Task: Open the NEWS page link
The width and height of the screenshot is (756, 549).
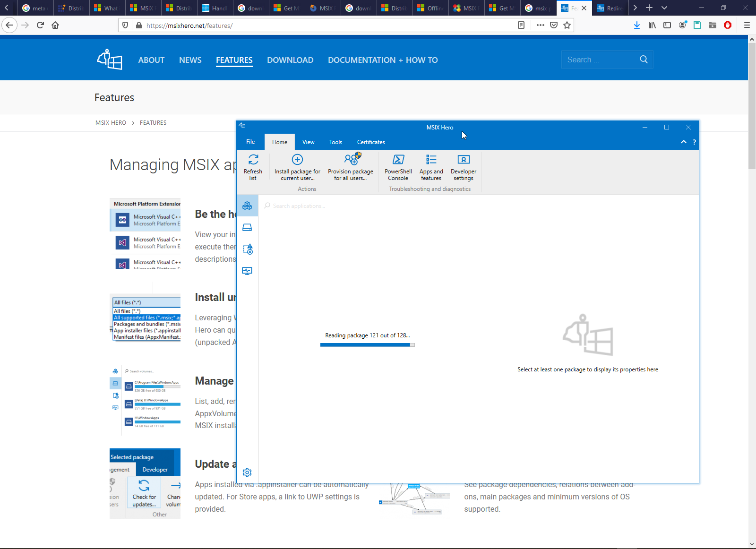Action: click(190, 60)
